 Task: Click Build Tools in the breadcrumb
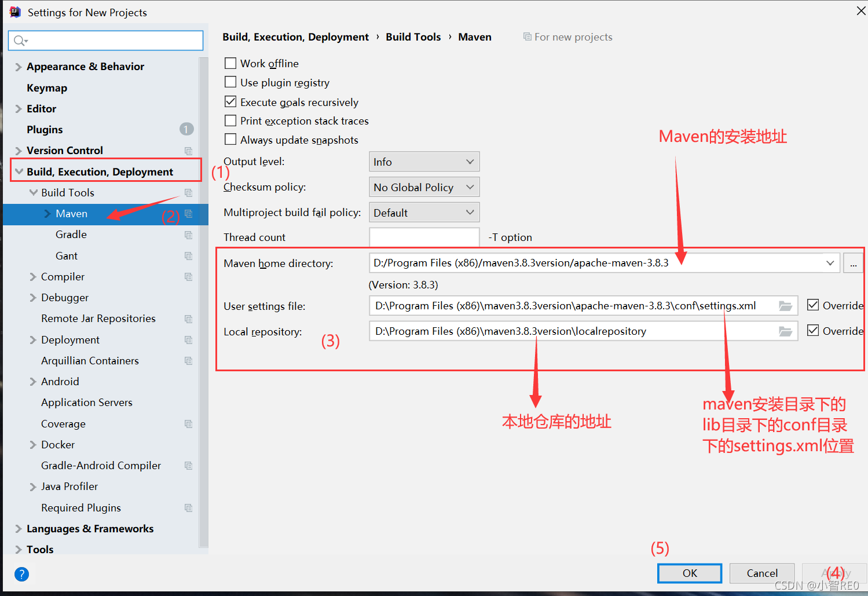413,37
